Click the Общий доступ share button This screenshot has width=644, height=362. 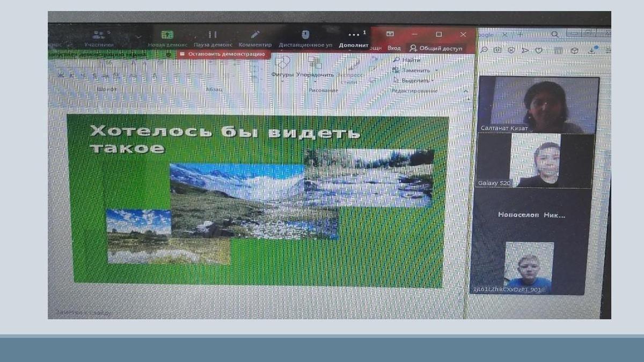point(436,48)
